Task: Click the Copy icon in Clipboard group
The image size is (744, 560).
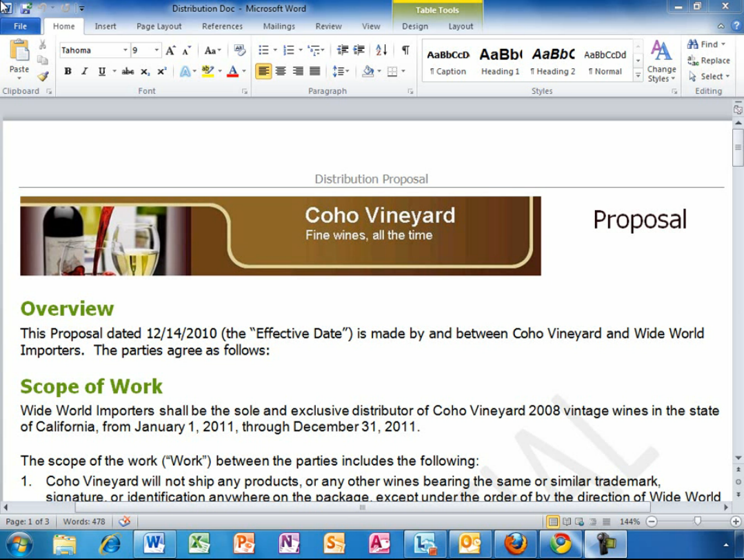Action: tap(43, 60)
